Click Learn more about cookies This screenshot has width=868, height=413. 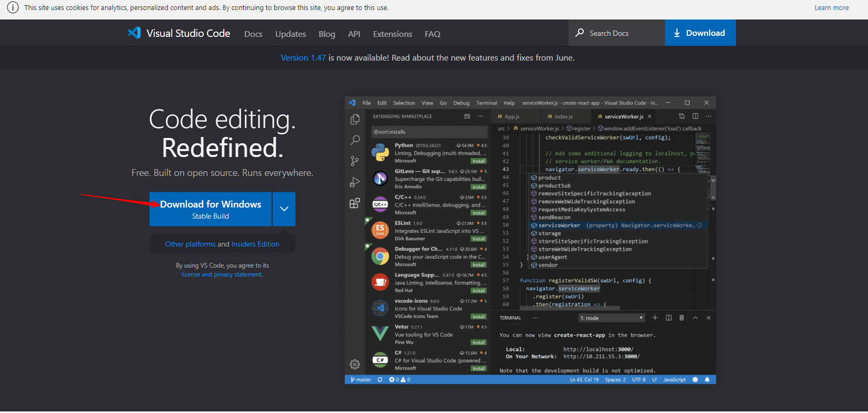(x=832, y=8)
